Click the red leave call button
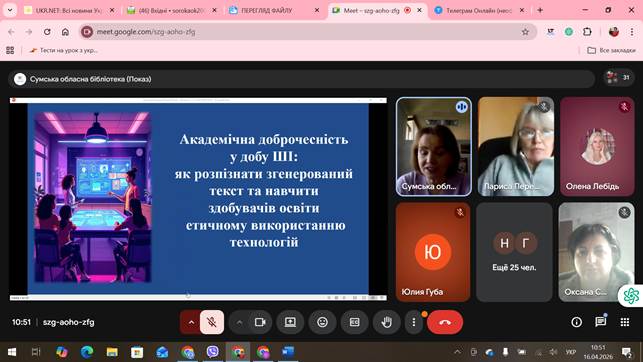The image size is (643, 362). (445, 322)
